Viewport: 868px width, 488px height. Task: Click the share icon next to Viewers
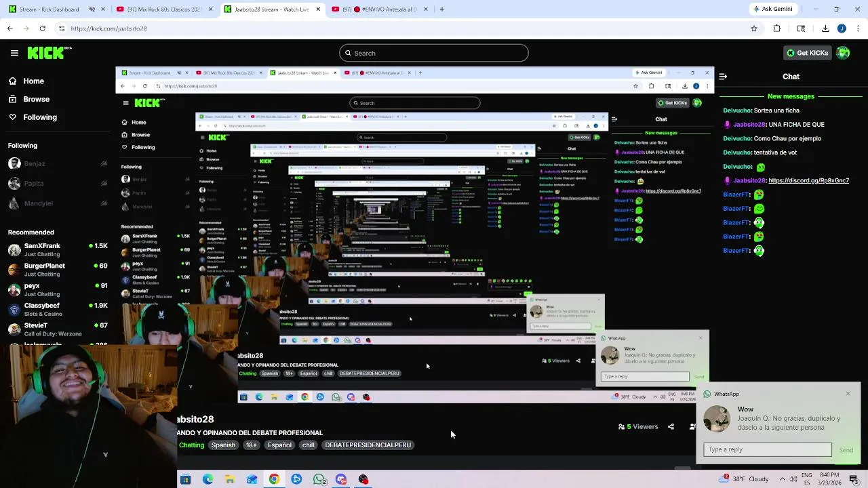[671, 427]
